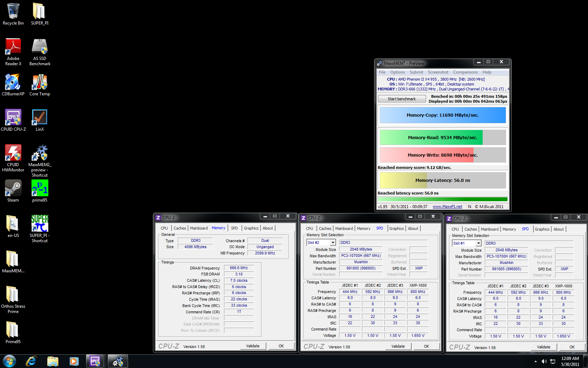Select the Prime95 folder on the desktop

(13, 333)
